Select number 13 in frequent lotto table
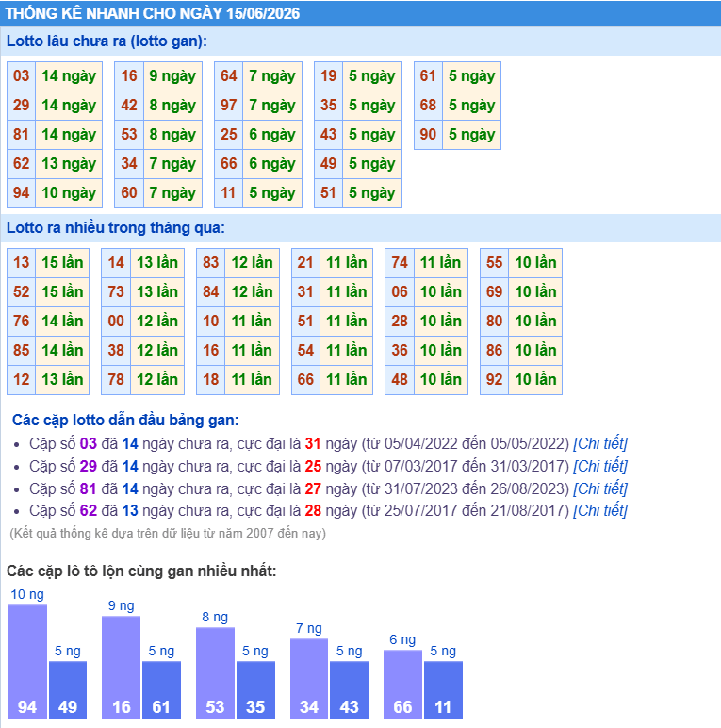The width and height of the screenshot is (721, 728). 22,263
